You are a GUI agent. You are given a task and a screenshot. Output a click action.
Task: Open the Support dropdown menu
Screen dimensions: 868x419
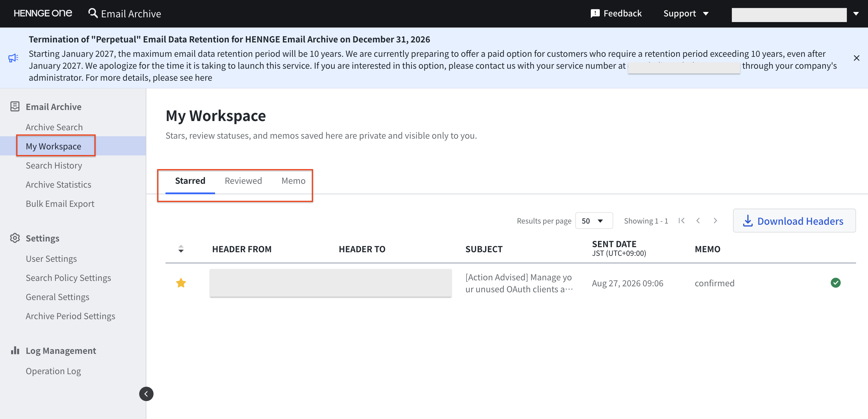tap(686, 13)
